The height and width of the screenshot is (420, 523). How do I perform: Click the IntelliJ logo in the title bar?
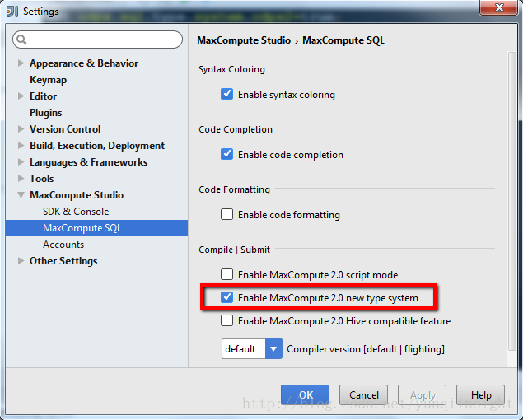tap(12, 12)
